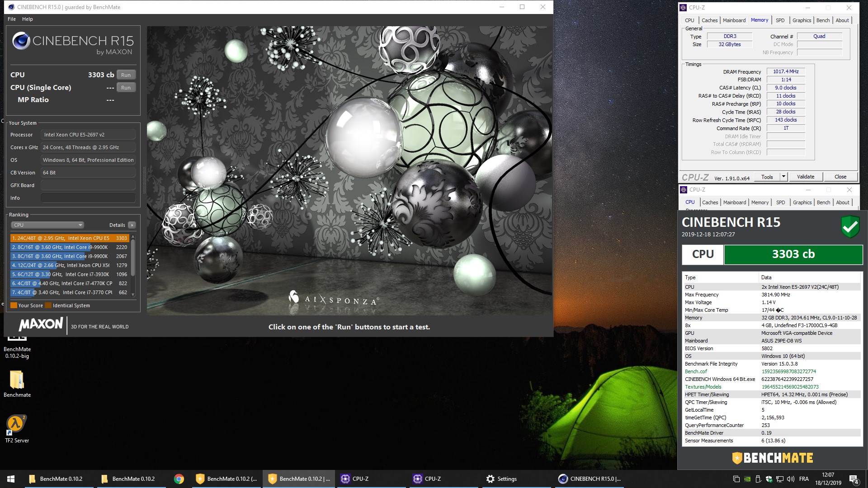Screen dimensions: 868x488
Task: Open CINEBENCH R15.0 taskbar item
Action: point(589,479)
